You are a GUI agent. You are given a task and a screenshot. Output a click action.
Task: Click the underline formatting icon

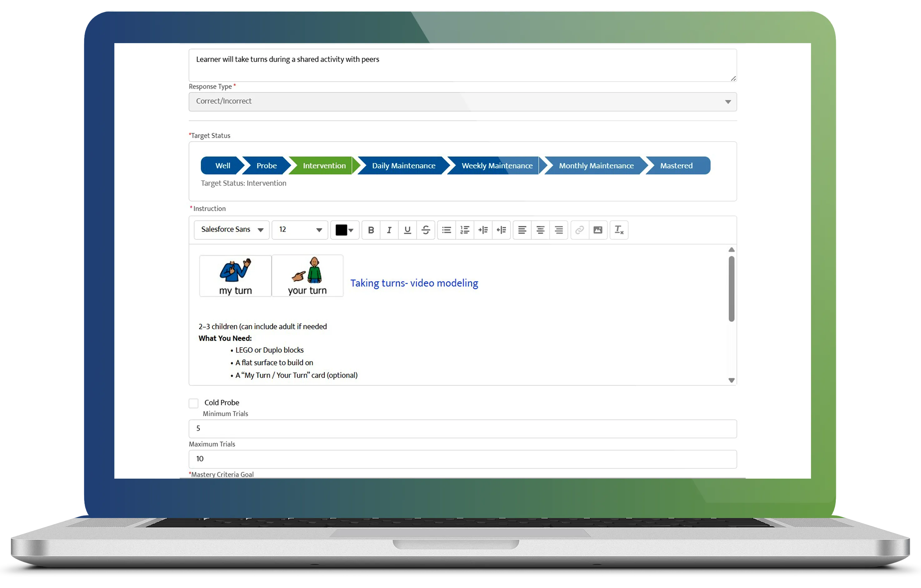[407, 230]
